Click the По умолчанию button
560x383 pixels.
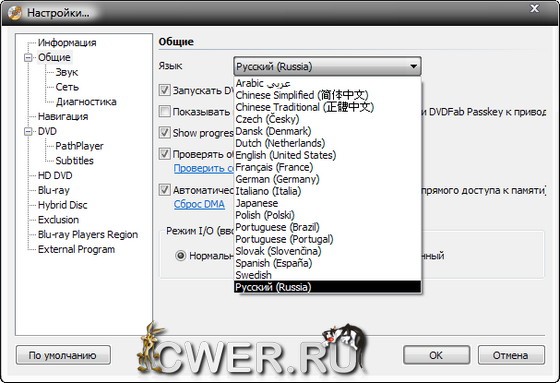[63, 355]
